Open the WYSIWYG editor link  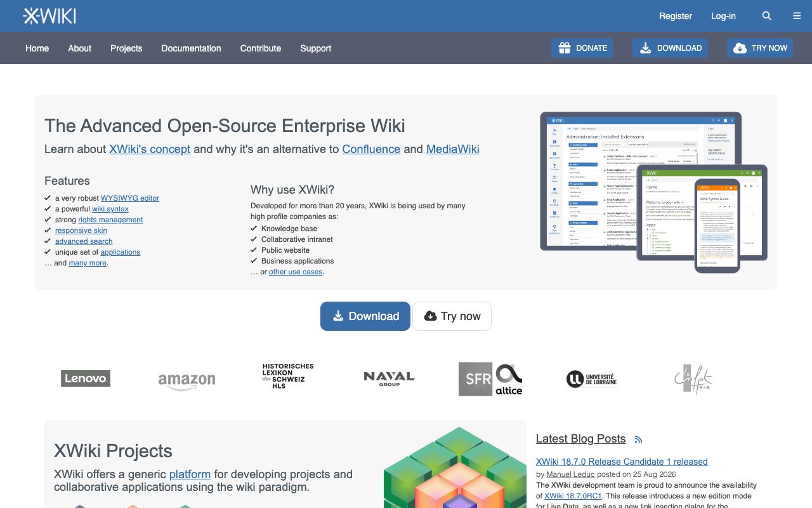[x=130, y=198]
